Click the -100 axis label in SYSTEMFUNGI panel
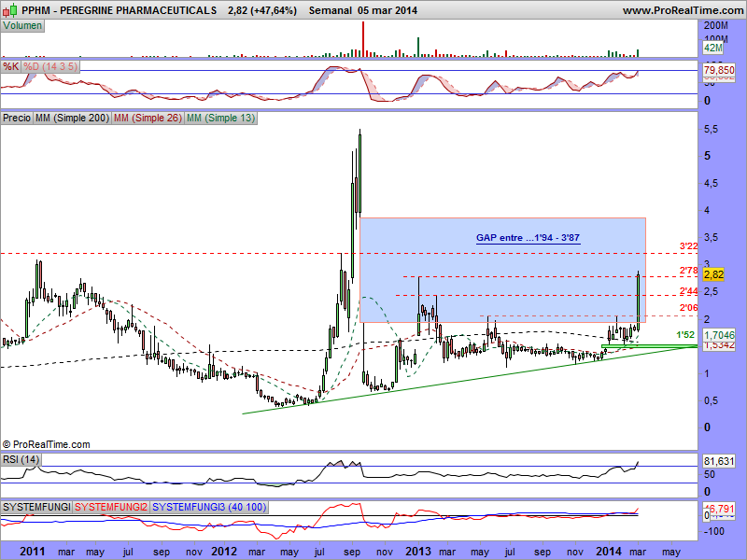The width and height of the screenshot is (747, 560). click(x=713, y=531)
